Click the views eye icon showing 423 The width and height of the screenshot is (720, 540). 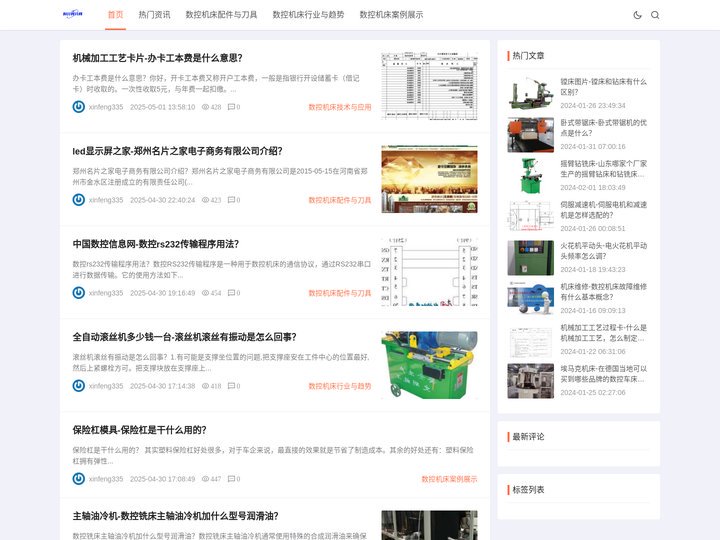point(205,200)
